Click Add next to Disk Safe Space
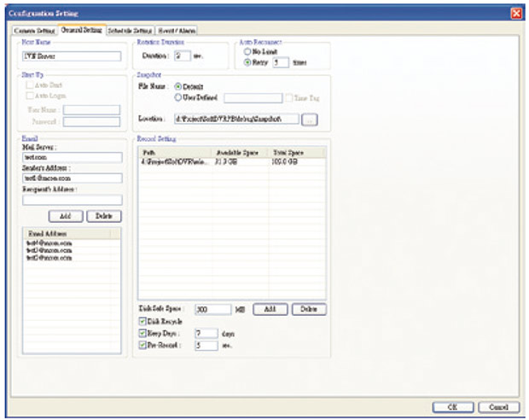The height and width of the screenshot is (420, 529). pyautogui.click(x=269, y=308)
